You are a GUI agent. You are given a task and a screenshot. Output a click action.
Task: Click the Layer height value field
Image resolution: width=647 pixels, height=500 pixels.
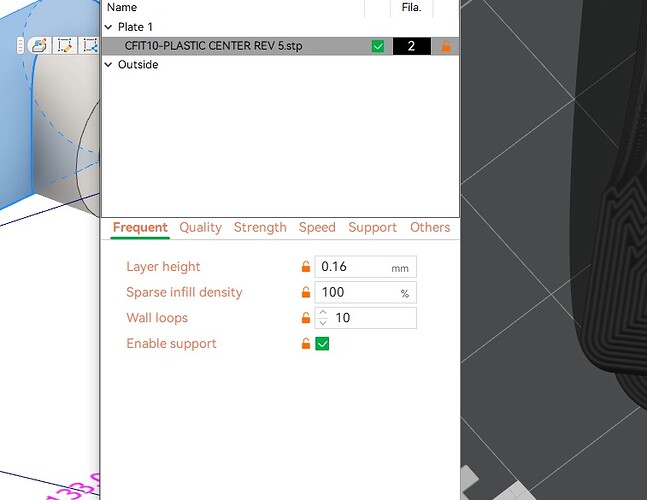pyautogui.click(x=365, y=267)
